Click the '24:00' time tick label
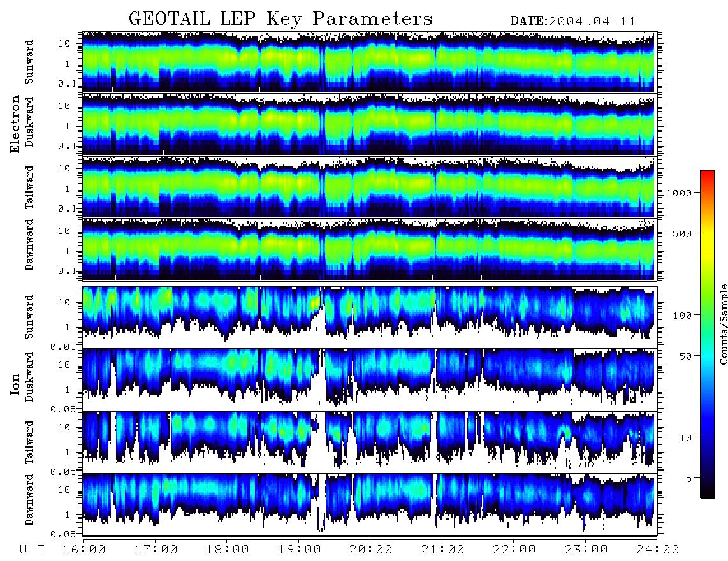The height and width of the screenshot is (561, 728). [x=658, y=550]
